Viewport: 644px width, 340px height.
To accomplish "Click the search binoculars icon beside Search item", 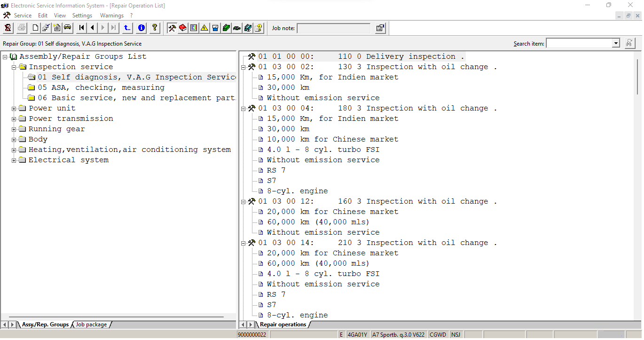I will (x=629, y=43).
